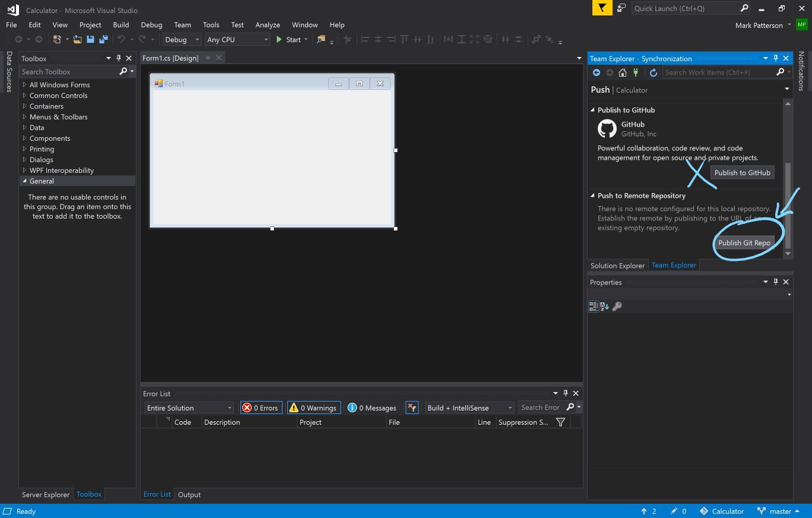Go to Team Explorer Home icon
812x518 pixels.
[623, 72]
